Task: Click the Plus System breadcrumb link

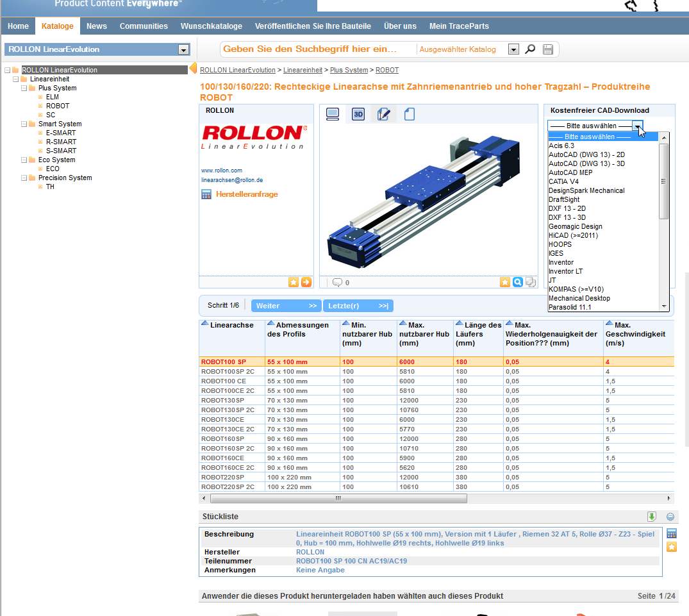Action: pyautogui.click(x=349, y=70)
